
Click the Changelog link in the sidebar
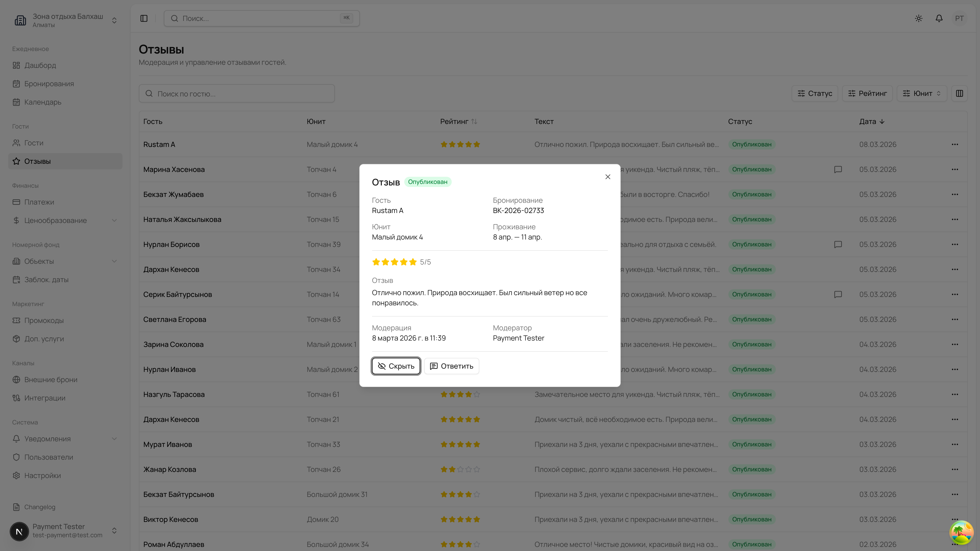pyautogui.click(x=40, y=507)
